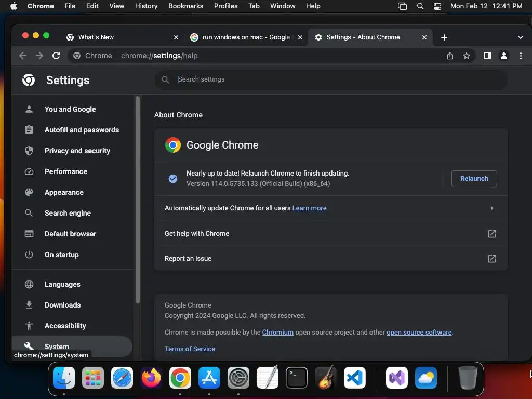Open the Profiles menu
Image resolution: width=532 pixels, height=399 pixels.
point(225,6)
